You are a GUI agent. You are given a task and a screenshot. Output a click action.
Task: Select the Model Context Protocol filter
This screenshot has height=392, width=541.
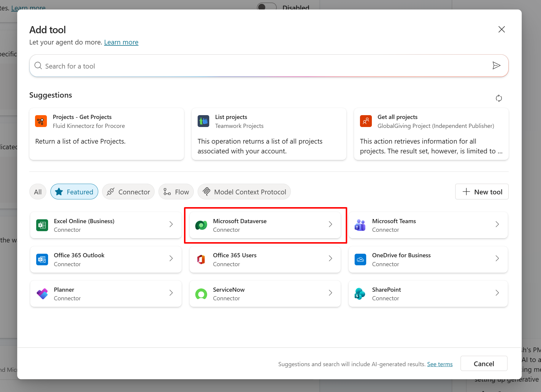(x=244, y=192)
